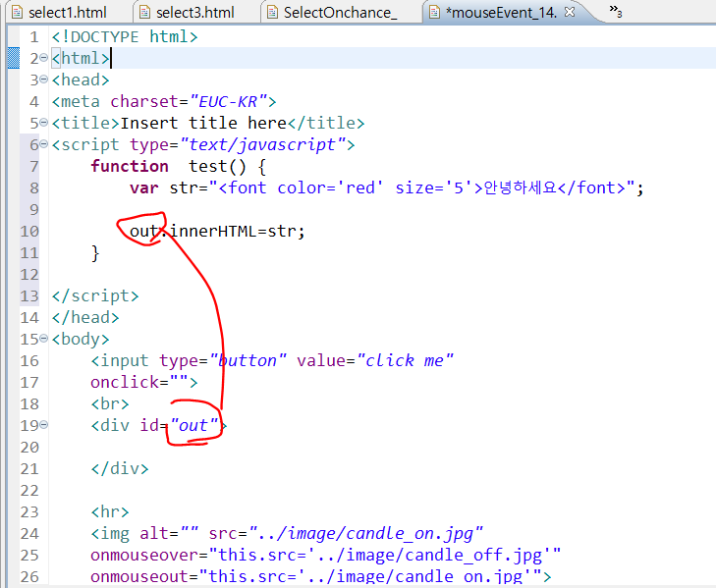Click the <hr> tag on line 23
Image resolution: width=716 pixels, height=588 pixels.
pyautogui.click(x=110, y=511)
